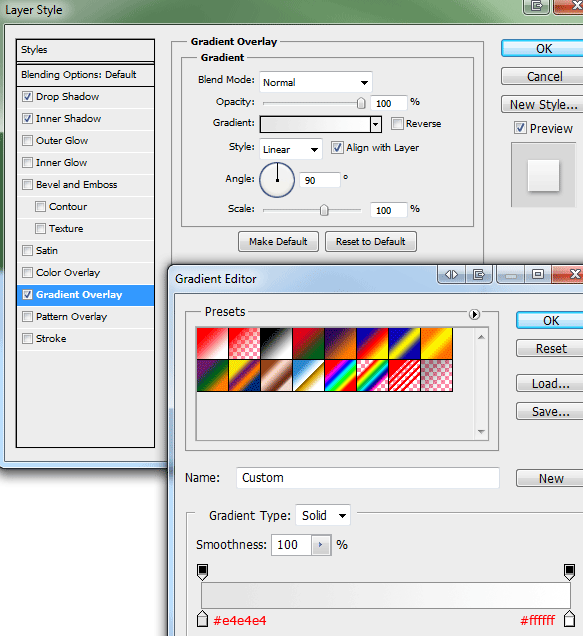Viewport: 583px width, 636px height.
Task: Open the Presets panel flyout menu arrow
Action: click(x=474, y=314)
